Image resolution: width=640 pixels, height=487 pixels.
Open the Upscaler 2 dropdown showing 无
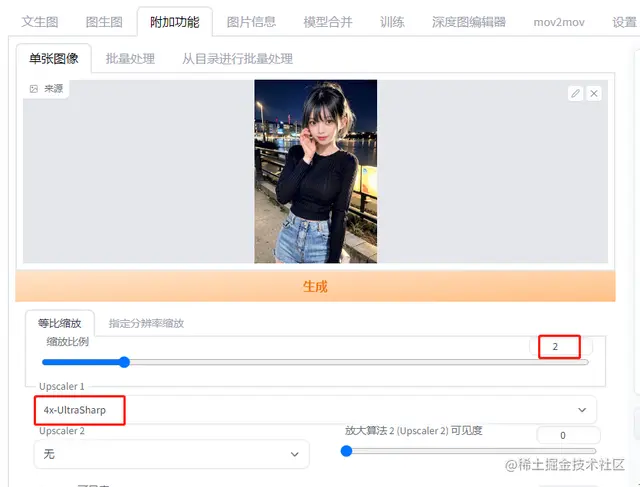[171, 454]
